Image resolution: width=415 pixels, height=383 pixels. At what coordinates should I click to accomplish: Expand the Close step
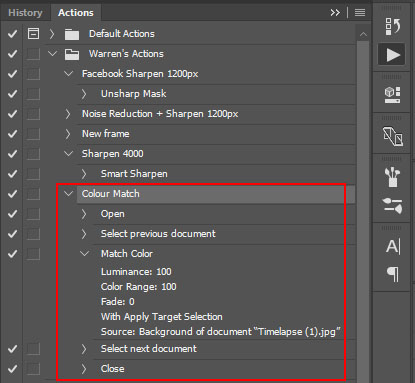84,369
